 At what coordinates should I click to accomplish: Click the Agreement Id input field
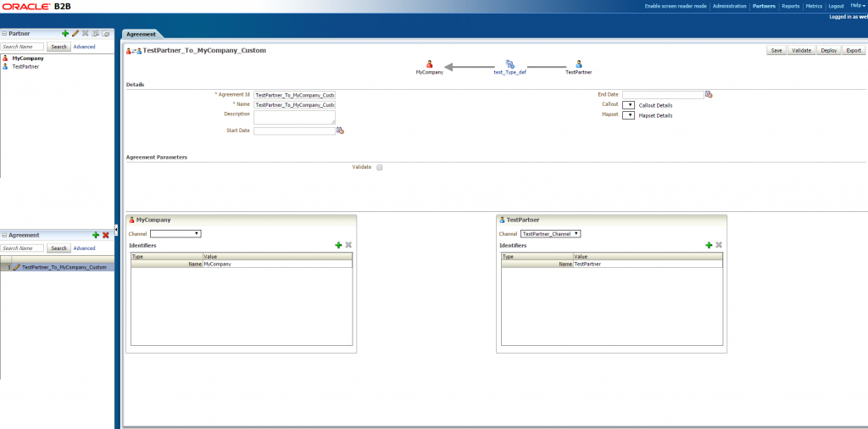click(x=294, y=95)
